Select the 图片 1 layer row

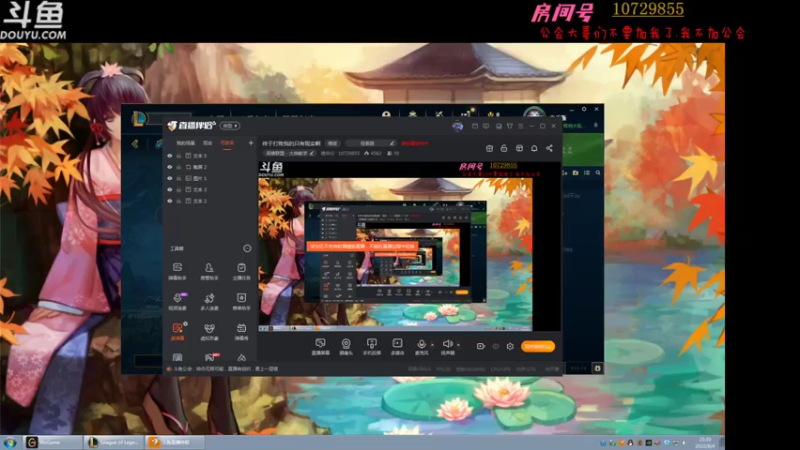209,178
